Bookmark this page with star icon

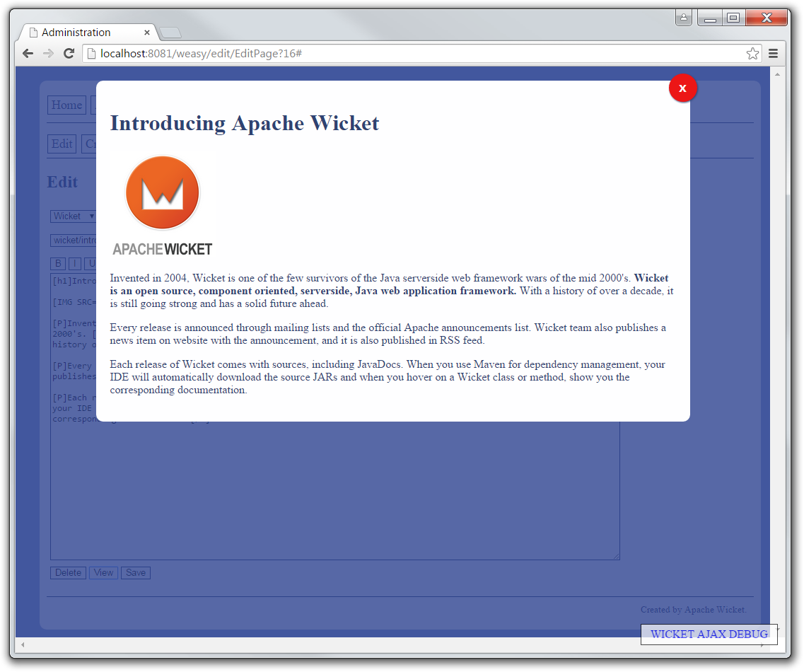point(752,53)
